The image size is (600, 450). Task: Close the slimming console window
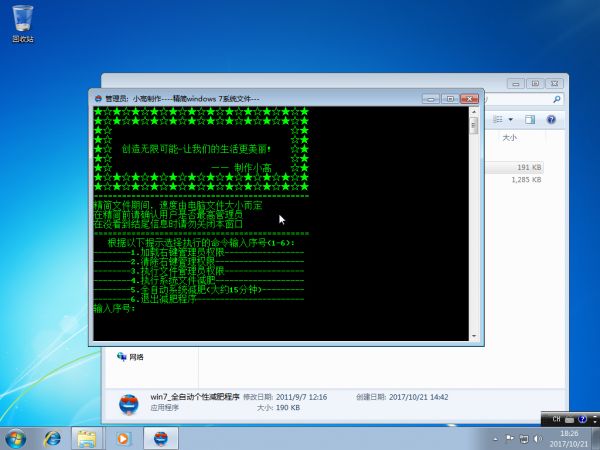(469, 99)
